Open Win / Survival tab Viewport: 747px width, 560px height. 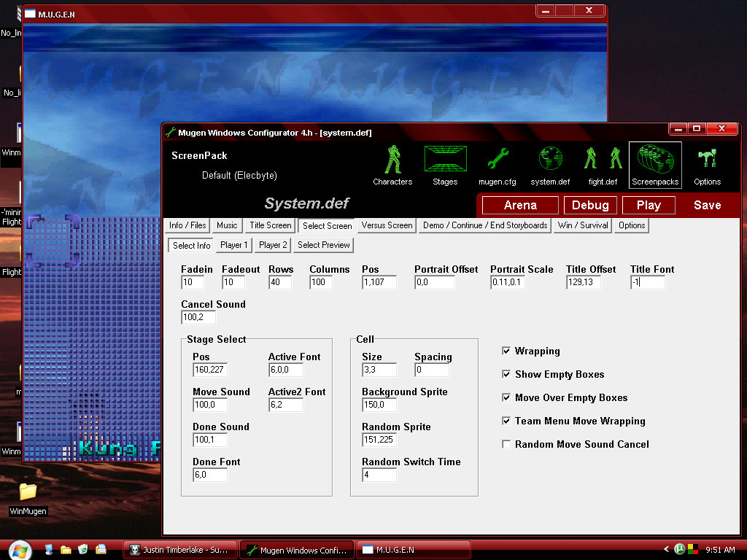point(583,225)
